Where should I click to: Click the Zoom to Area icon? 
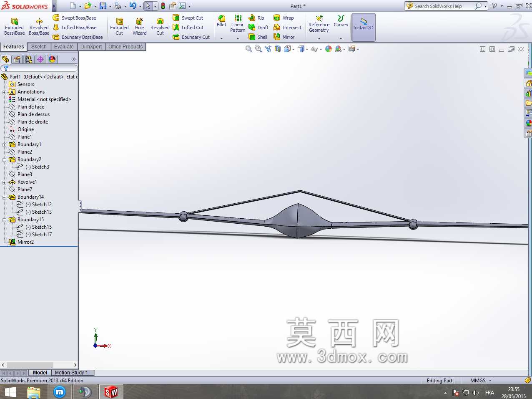(x=258, y=49)
